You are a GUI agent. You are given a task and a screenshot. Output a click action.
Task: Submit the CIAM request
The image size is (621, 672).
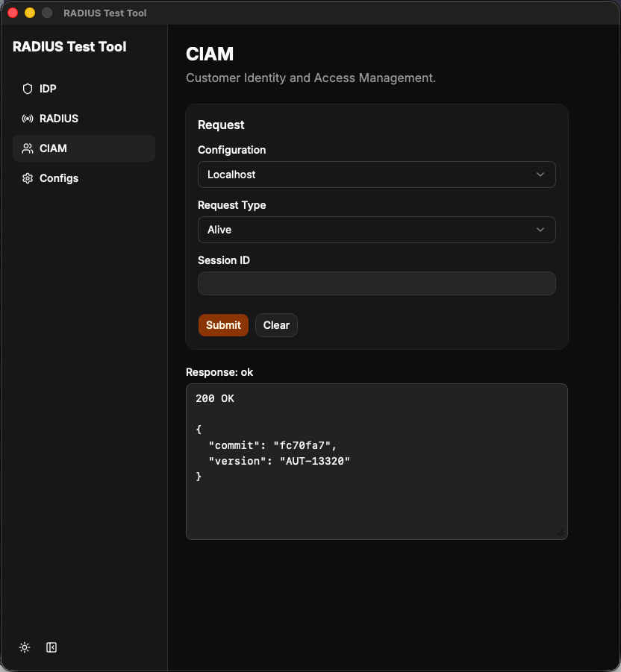(x=223, y=325)
